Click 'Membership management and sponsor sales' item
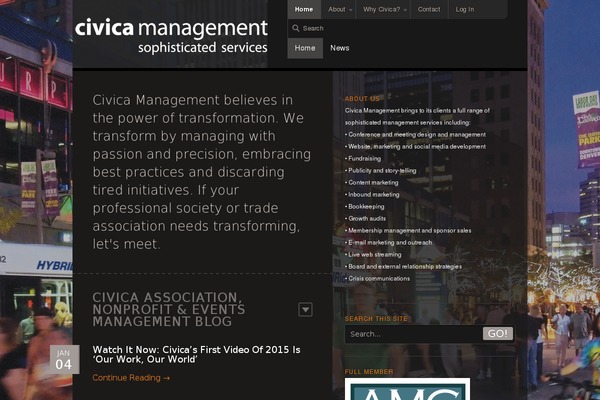This screenshot has width=600, height=400. (x=408, y=230)
